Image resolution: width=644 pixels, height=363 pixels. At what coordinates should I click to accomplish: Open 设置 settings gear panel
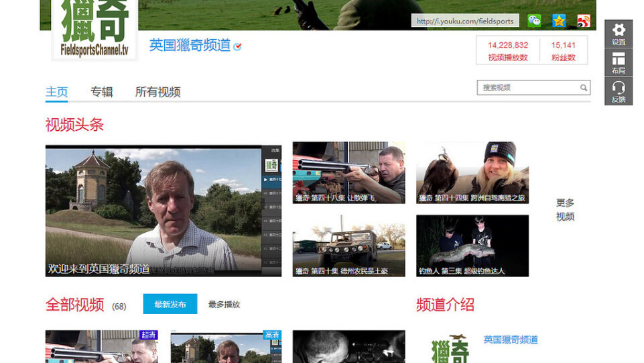coord(619,34)
